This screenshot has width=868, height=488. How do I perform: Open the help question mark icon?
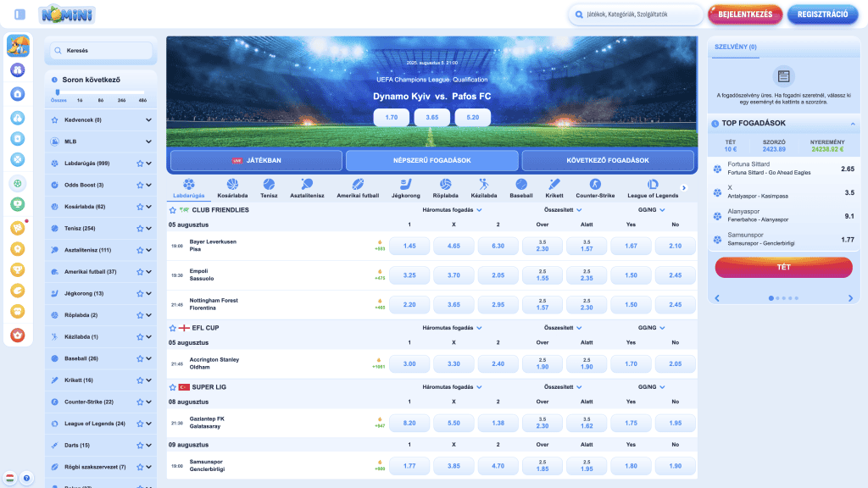26,479
